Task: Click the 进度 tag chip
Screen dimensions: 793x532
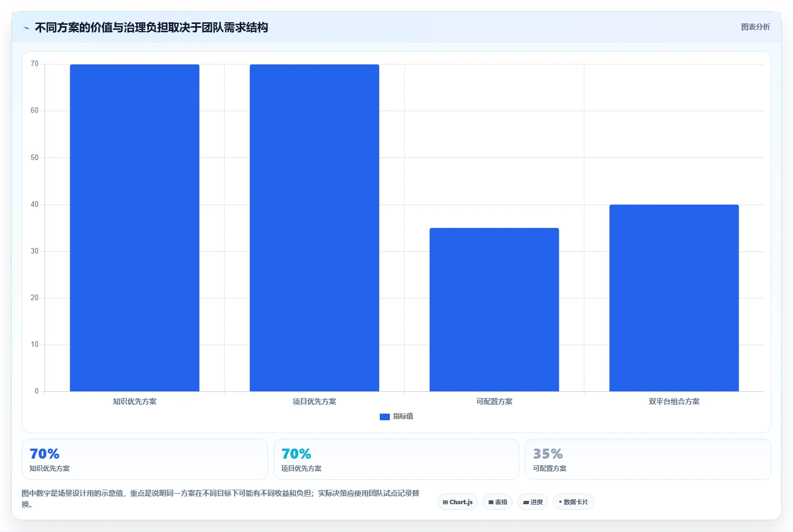Action: coord(533,502)
